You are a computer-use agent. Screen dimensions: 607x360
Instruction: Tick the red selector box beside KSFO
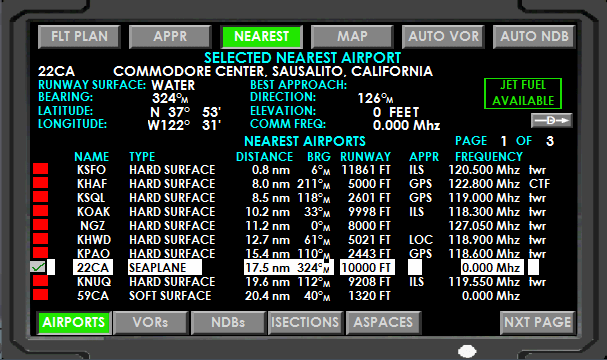(x=40, y=169)
